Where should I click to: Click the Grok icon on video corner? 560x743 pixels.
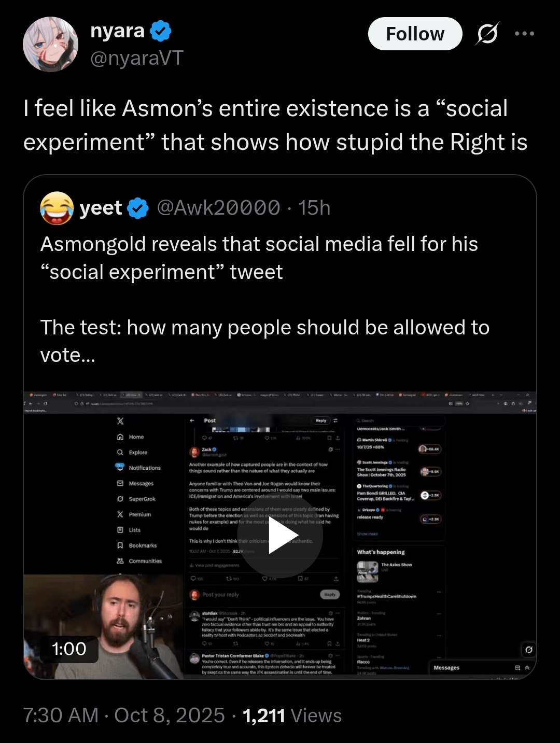[x=528, y=650]
